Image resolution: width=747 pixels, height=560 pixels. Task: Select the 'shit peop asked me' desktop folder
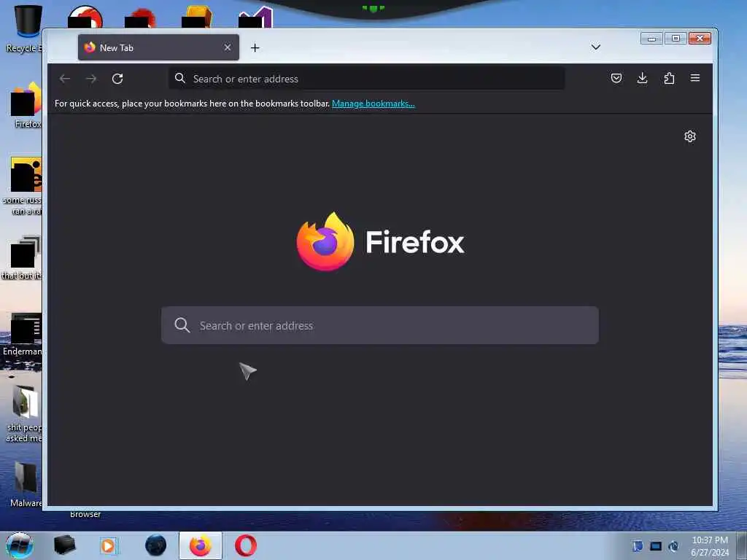click(x=23, y=413)
